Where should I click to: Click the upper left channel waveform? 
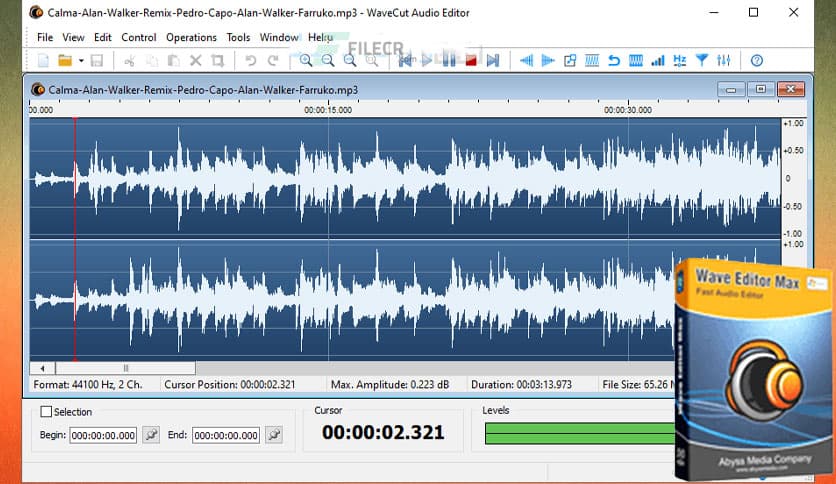[x=405, y=178]
